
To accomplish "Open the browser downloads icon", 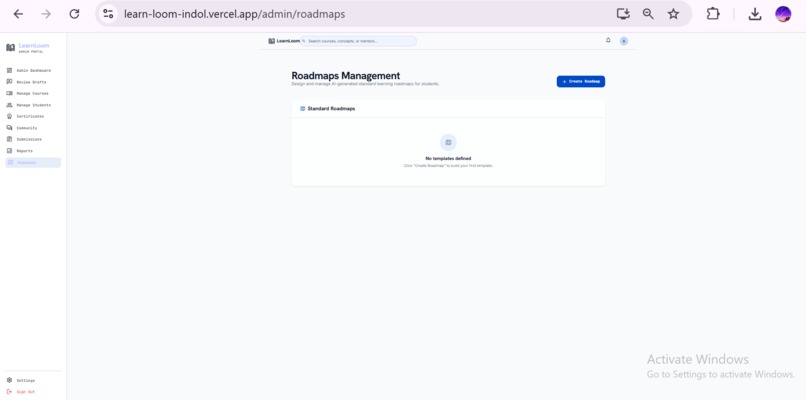I will (x=755, y=14).
